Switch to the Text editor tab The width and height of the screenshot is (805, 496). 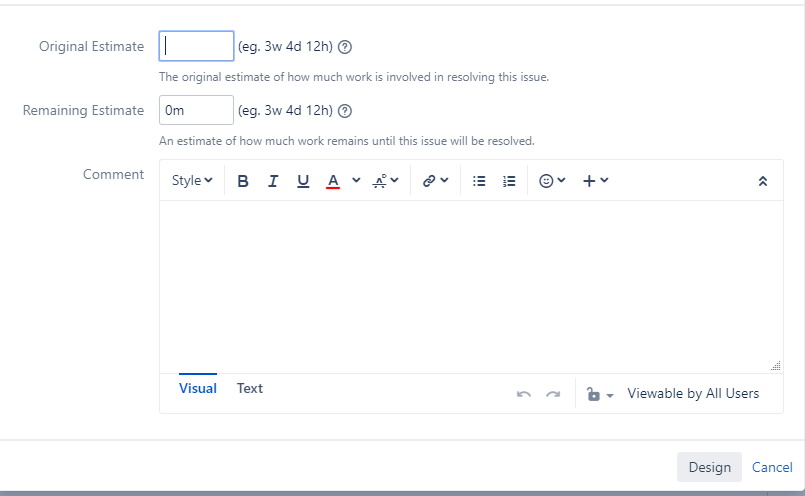[250, 388]
